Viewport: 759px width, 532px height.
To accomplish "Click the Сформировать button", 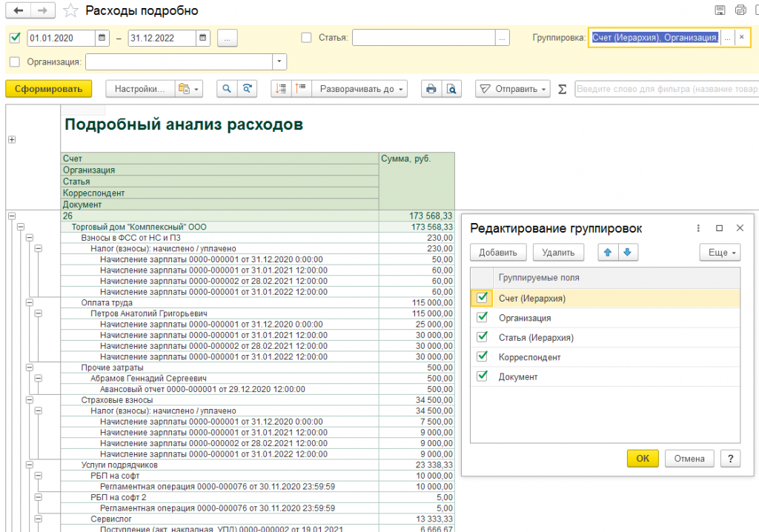I will [x=48, y=89].
